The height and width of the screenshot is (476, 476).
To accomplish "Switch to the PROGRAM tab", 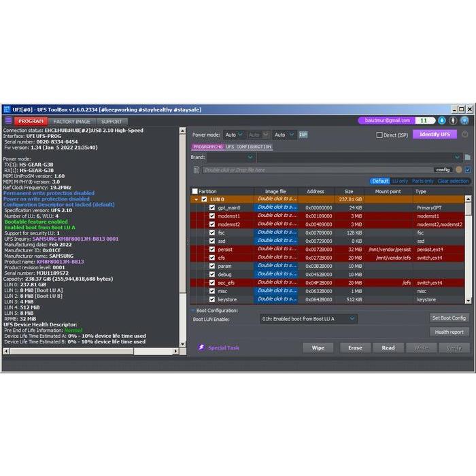I will tap(31, 121).
